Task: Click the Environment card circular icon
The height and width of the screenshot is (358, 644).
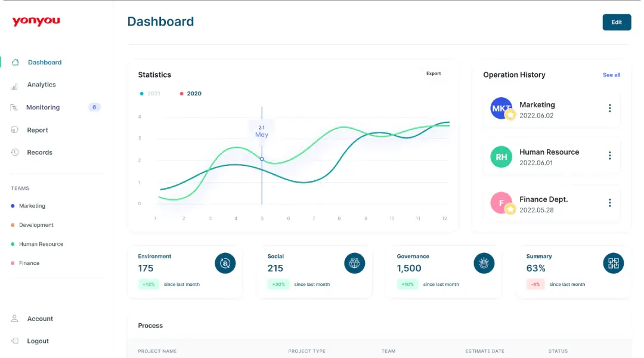Action: click(225, 263)
